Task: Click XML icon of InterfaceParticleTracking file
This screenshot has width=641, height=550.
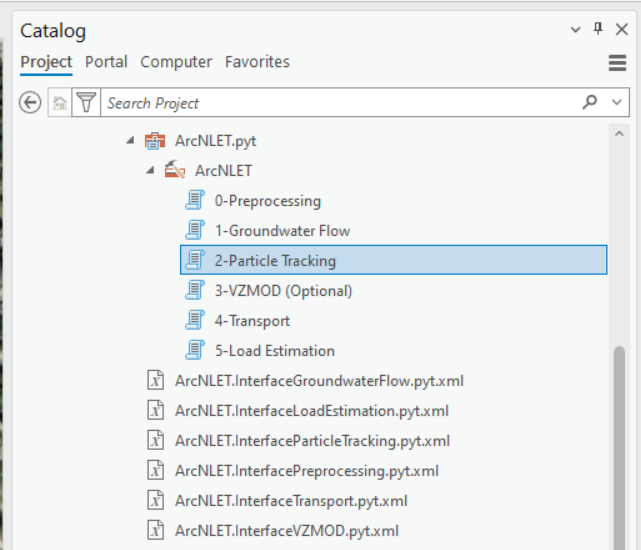Action: (x=155, y=440)
